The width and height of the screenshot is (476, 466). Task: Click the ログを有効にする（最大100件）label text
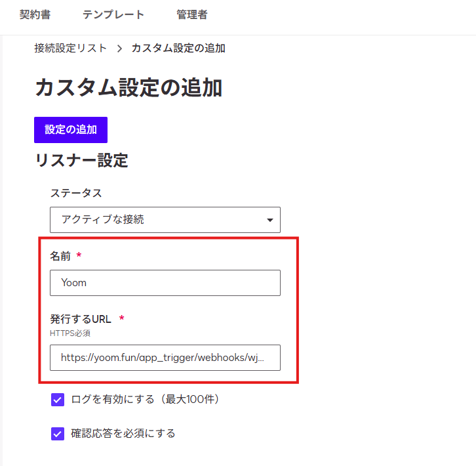coord(145,399)
